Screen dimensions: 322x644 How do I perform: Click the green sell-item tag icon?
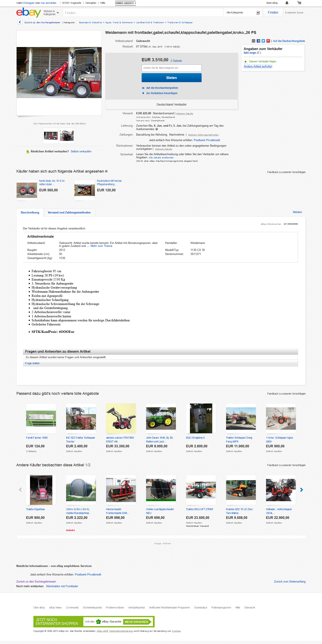pyautogui.click(x=28, y=152)
